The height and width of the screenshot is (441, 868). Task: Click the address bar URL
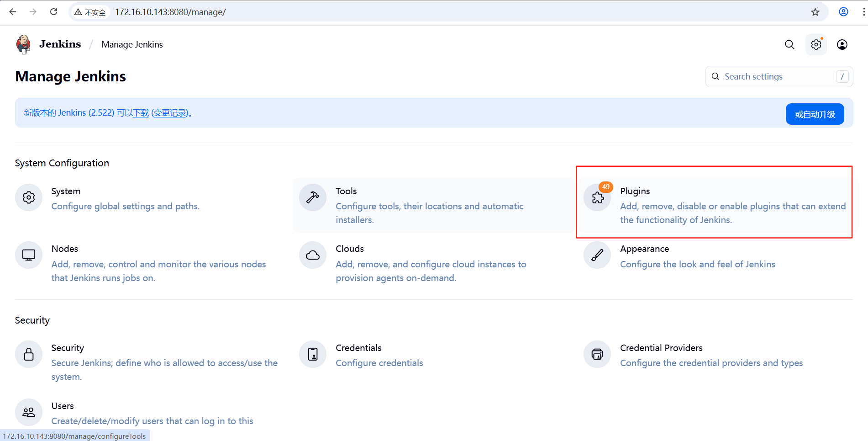tap(170, 12)
